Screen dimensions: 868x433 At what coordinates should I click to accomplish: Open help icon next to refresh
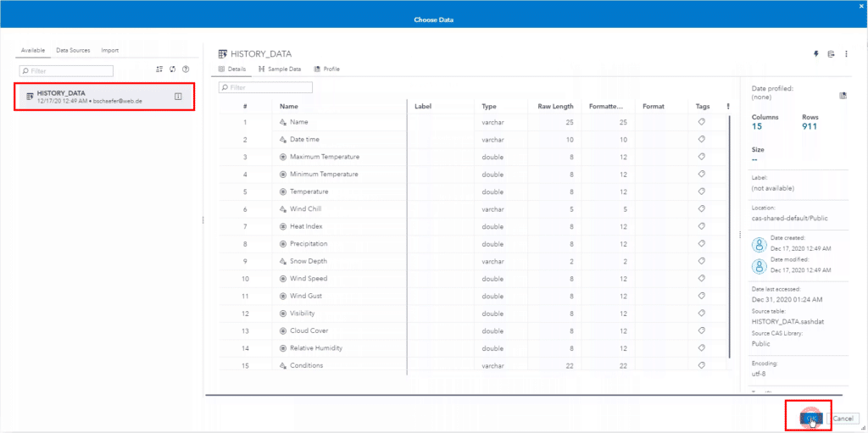[186, 69]
